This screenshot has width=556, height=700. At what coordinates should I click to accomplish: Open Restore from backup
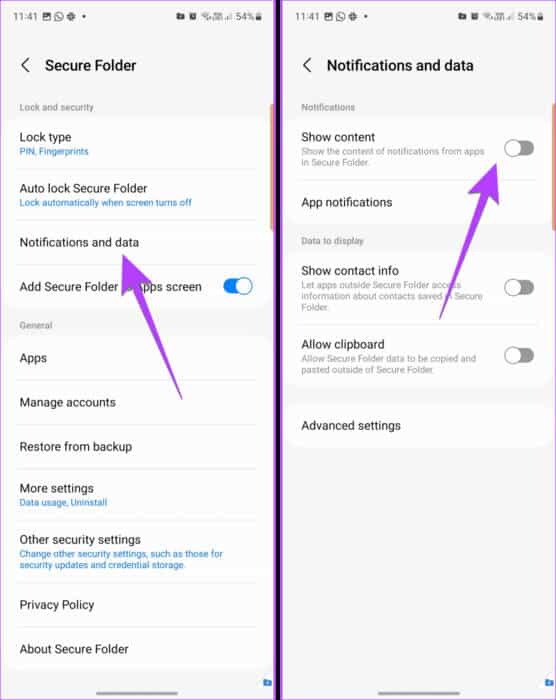[x=137, y=446]
